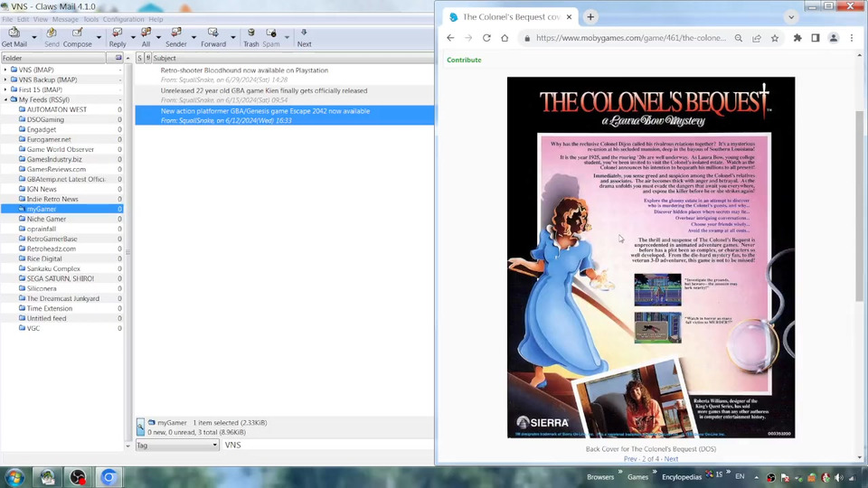The image size is (868, 488).
Task: Click the Subject column header
Action: pos(293,58)
